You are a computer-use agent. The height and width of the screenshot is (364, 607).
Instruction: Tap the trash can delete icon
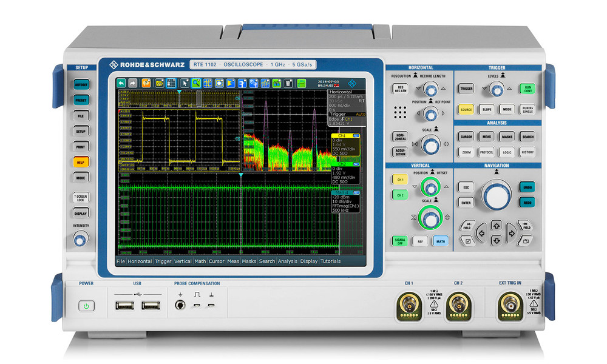pos(288,83)
